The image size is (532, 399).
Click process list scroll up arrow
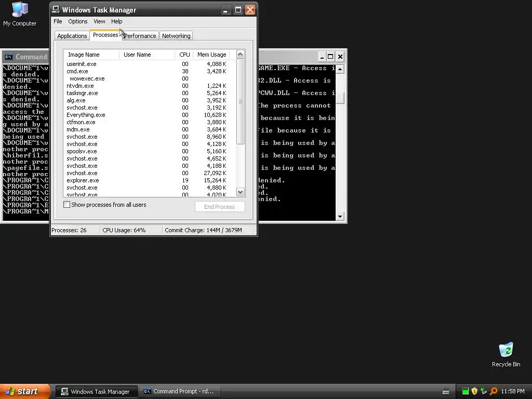point(240,54)
